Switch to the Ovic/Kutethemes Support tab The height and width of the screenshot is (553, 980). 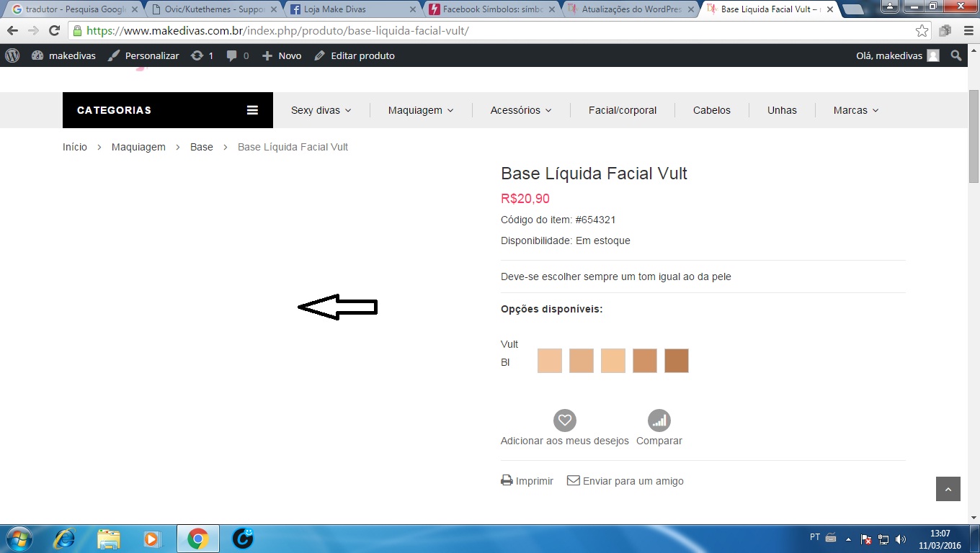[x=215, y=9]
